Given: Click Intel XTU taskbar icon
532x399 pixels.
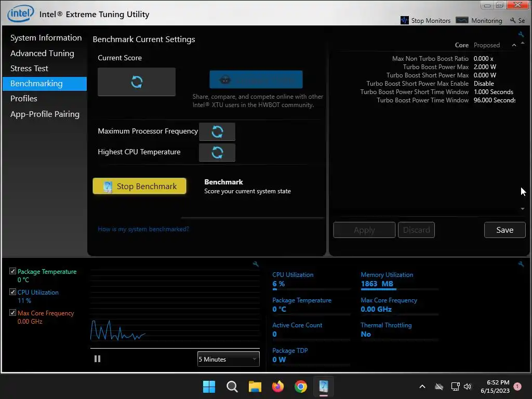Looking at the screenshot, I should [x=324, y=387].
